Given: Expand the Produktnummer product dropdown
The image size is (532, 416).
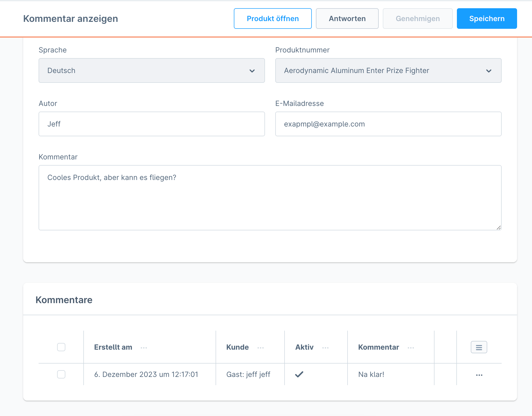Looking at the screenshot, I should pyautogui.click(x=388, y=70).
